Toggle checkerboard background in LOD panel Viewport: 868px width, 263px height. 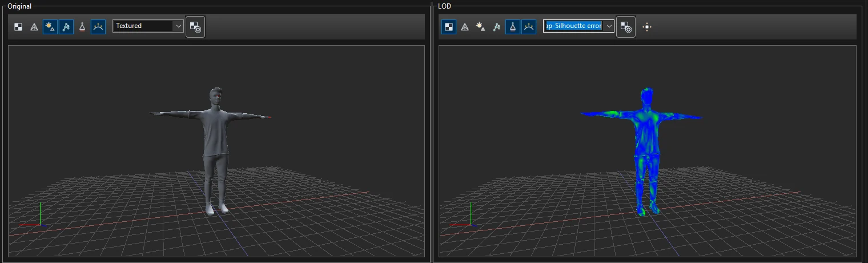pyautogui.click(x=449, y=26)
